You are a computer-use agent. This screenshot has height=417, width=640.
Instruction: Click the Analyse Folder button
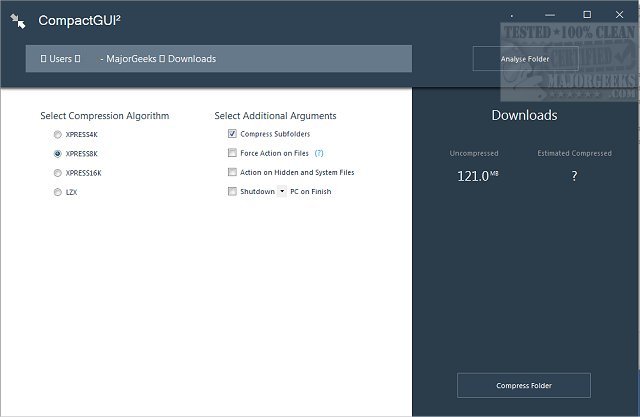point(525,59)
